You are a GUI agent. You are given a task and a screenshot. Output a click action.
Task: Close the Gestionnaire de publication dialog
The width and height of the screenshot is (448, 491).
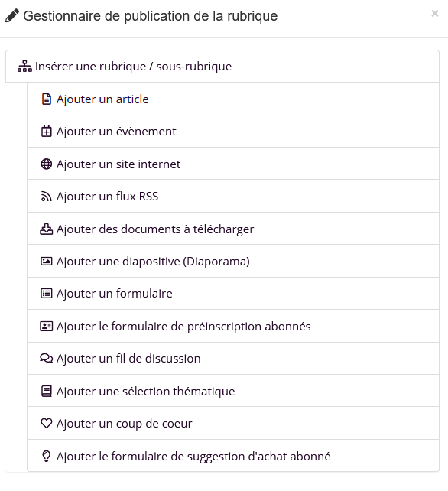point(434,14)
